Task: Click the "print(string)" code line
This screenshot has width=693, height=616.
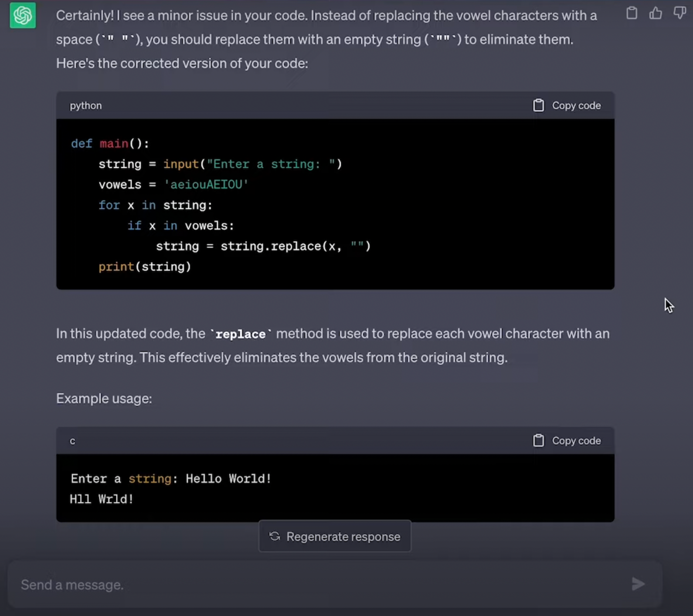Action: [145, 267]
